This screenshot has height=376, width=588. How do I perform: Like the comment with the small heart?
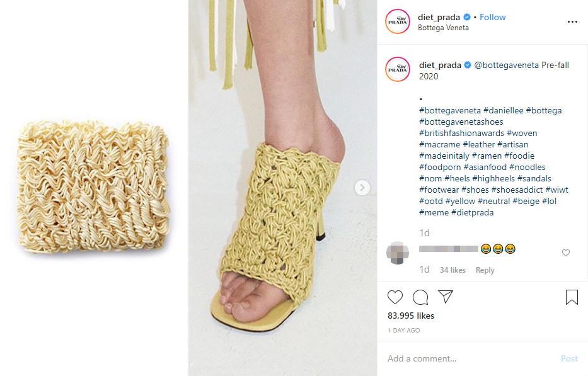point(566,253)
